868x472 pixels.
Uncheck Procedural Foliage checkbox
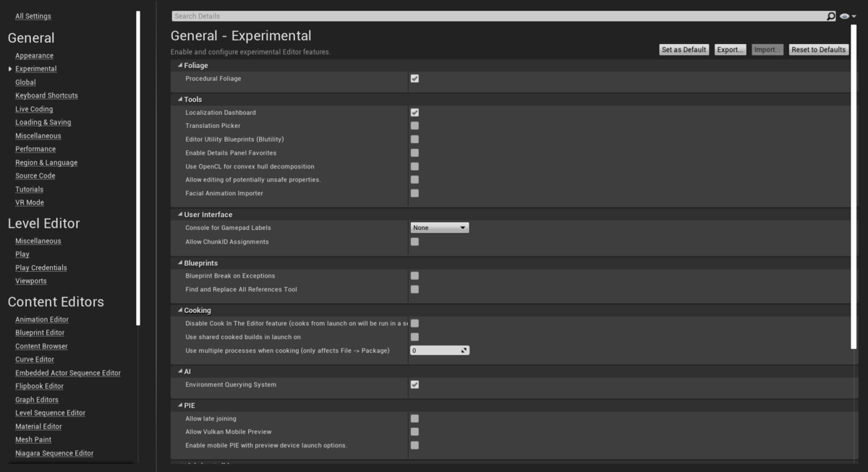pos(414,78)
